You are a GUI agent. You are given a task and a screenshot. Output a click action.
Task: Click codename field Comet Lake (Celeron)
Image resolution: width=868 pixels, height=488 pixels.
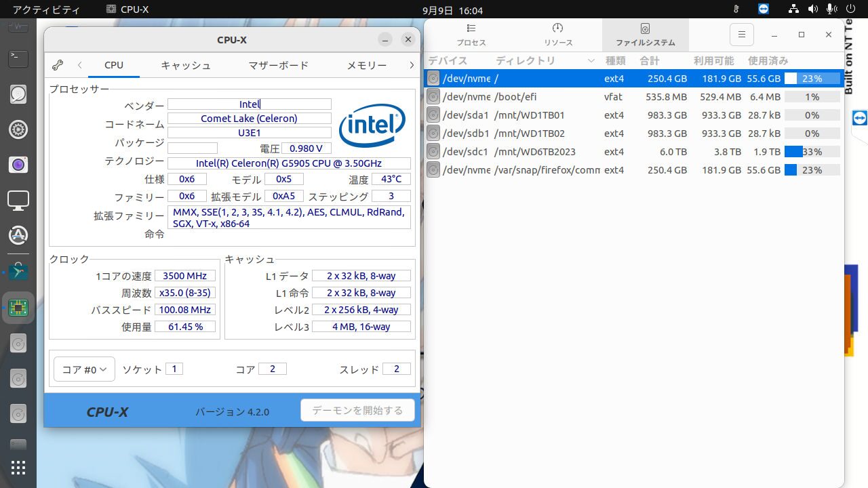point(250,118)
